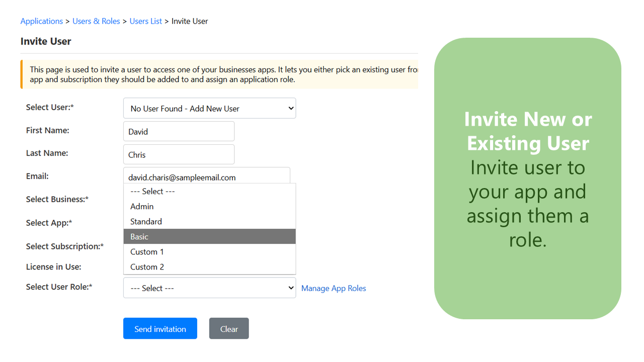Click the Clear button
Image resolution: width=644 pixels, height=362 pixels.
[229, 328]
